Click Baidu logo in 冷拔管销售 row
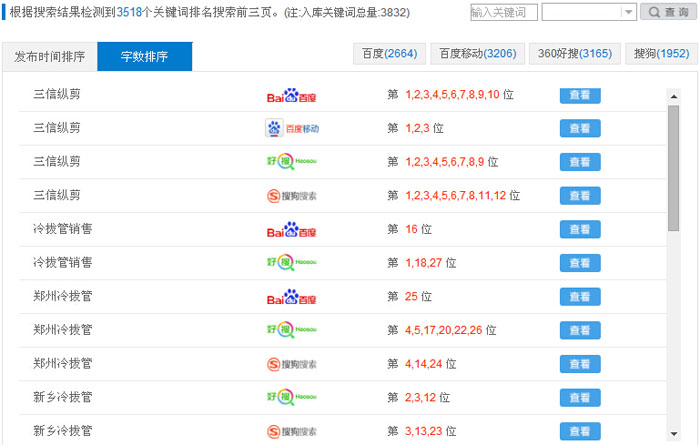This screenshot has height=445, width=700. [x=292, y=230]
